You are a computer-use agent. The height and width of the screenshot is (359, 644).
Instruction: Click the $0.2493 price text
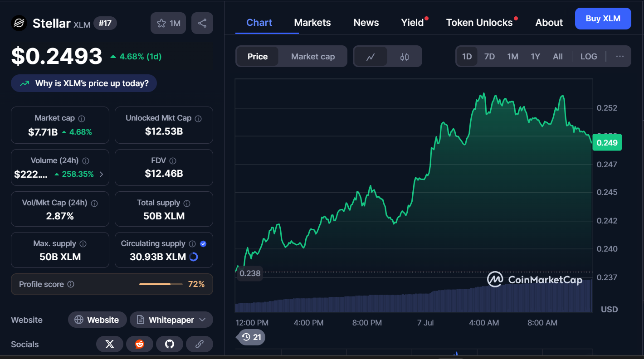click(x=57, y=56)
